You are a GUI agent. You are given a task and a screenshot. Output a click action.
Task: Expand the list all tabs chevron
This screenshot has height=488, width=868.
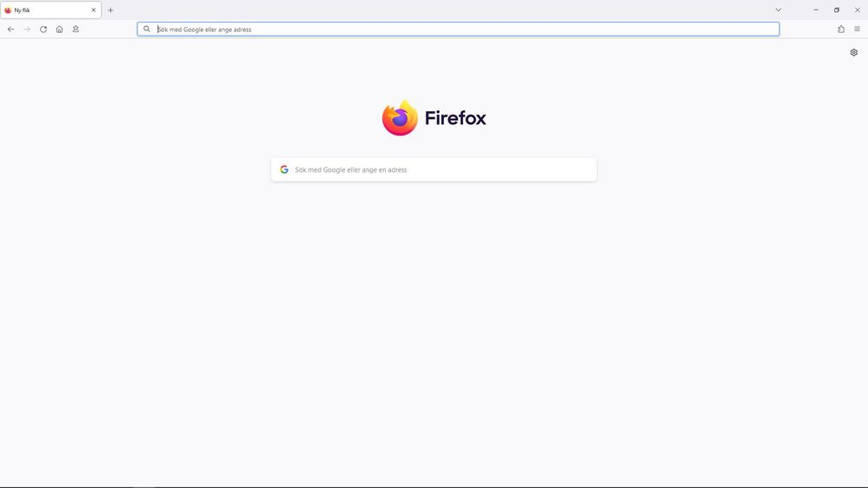pos(779,10)
